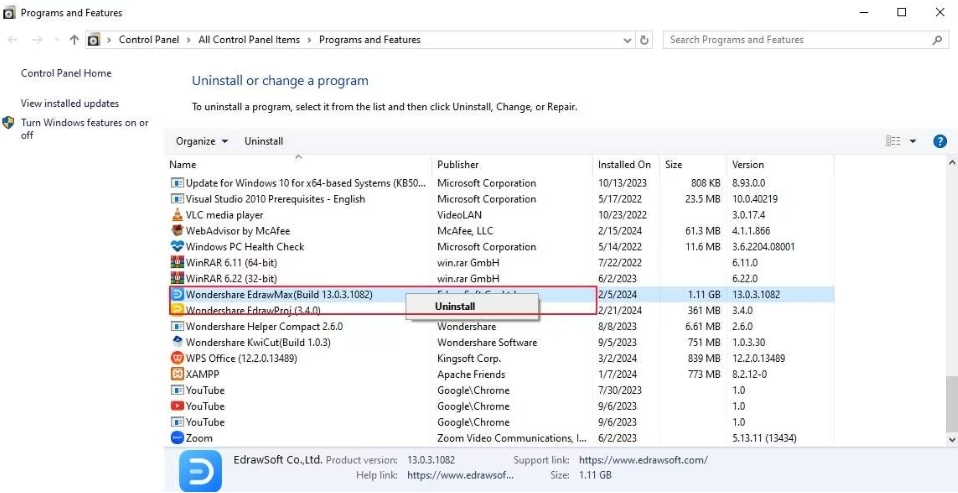Click the Wondershare KwiCut icon
The height and width of the screenshot is (493, 958).
pos(177,342)
